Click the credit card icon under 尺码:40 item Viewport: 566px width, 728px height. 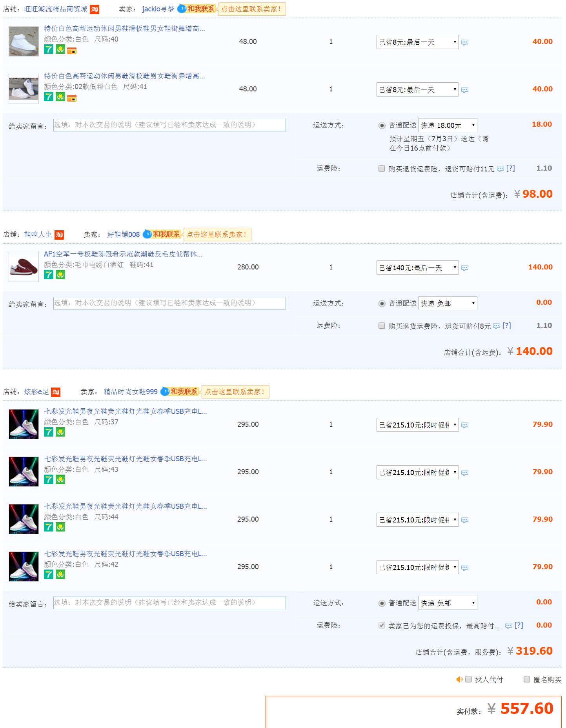(72, 51)
